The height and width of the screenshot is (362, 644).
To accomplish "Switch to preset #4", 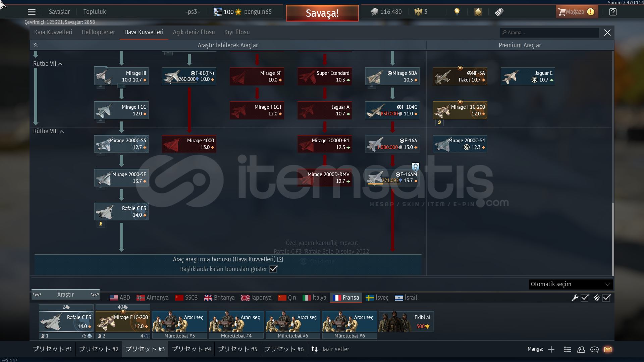I will point(191,349).
